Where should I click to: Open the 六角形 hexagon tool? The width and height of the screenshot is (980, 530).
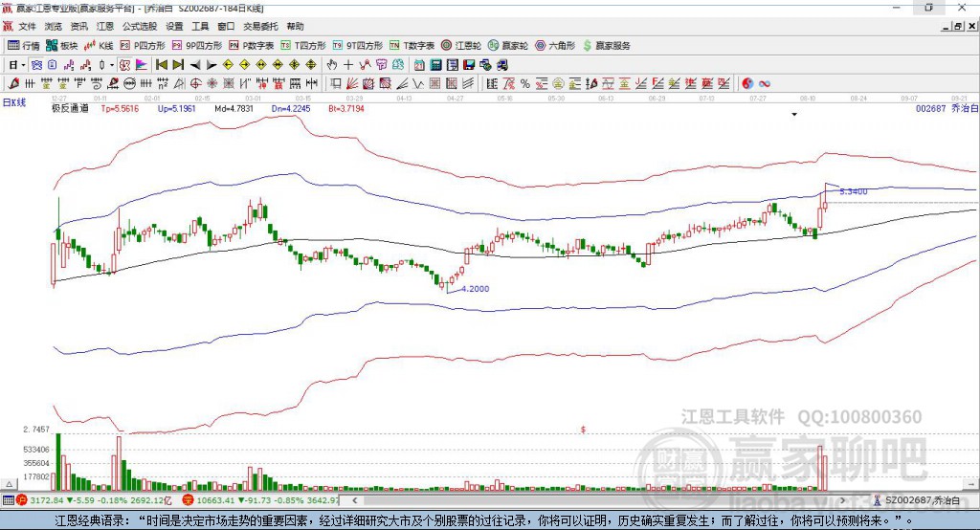tap(555, 46)
